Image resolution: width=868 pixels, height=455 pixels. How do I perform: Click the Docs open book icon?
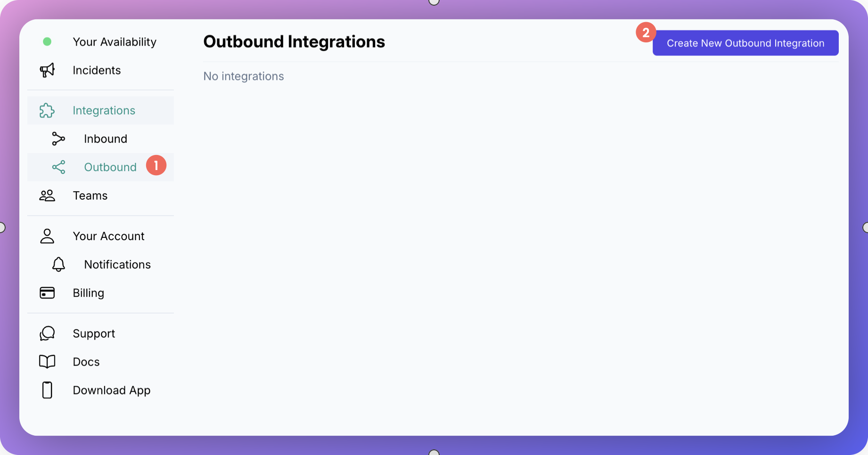(47, 362)
